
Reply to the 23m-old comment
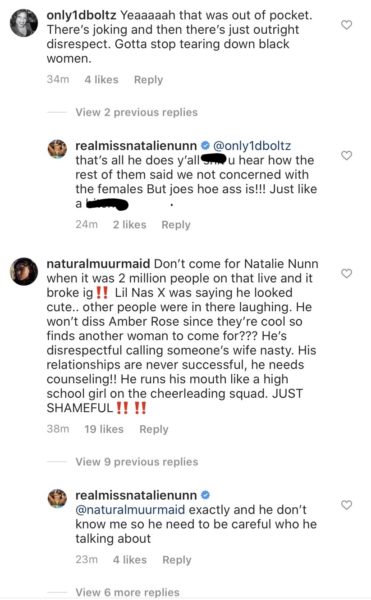[177, 560]
